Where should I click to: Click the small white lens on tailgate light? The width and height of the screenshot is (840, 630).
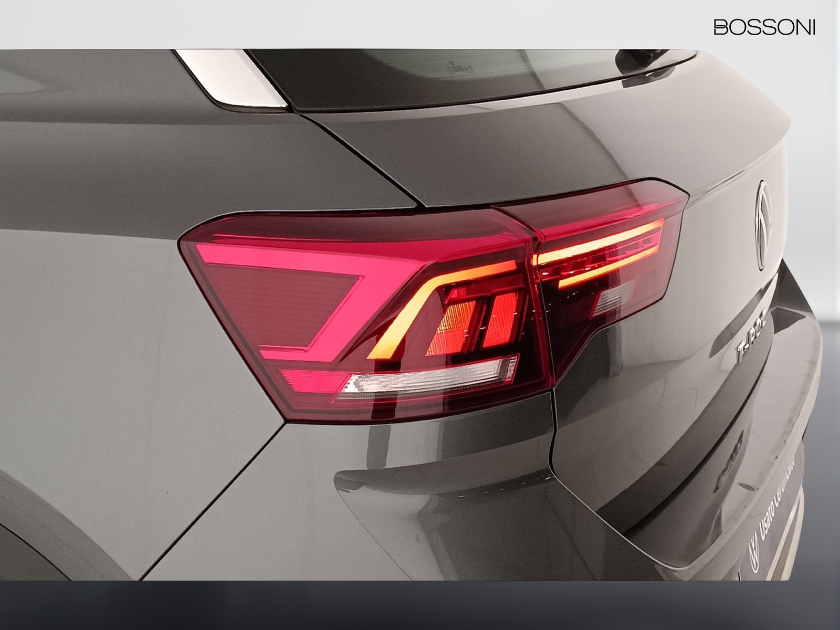click(x=614, y=298)
